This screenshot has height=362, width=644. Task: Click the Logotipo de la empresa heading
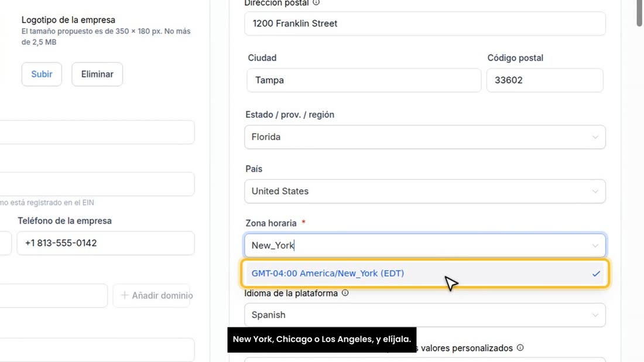(68, 20)
